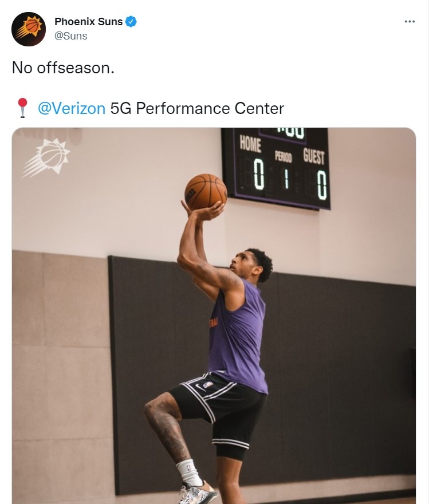Click the blue verified badge
Viewport: 429px width, 504px height.
pyautogui.click(x=131, y=22)
